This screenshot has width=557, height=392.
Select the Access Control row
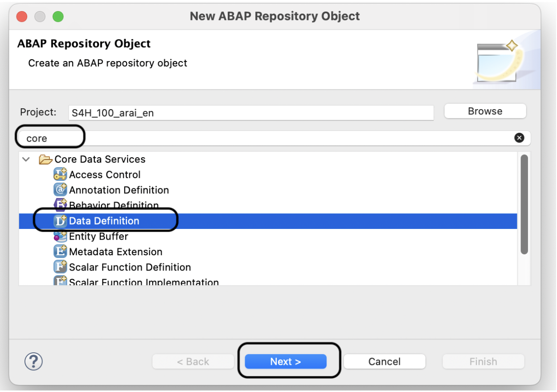(x=268, y=175)
